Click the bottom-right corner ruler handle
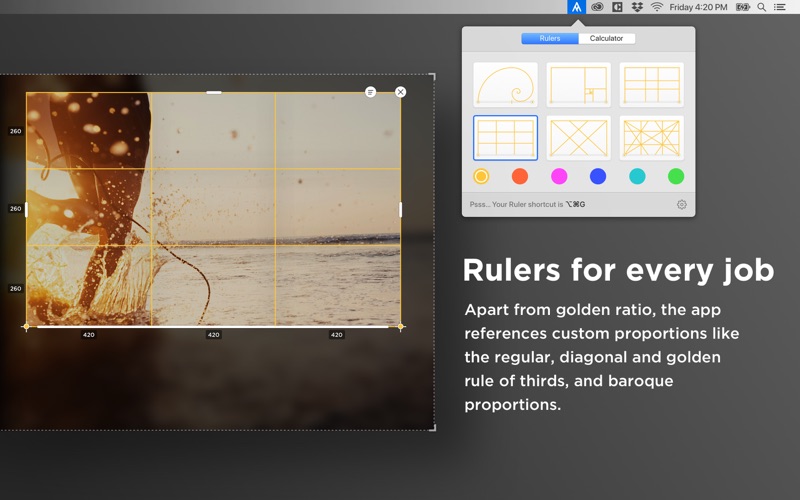The width and height of the screenshot is (800, 500). (401, 327)
